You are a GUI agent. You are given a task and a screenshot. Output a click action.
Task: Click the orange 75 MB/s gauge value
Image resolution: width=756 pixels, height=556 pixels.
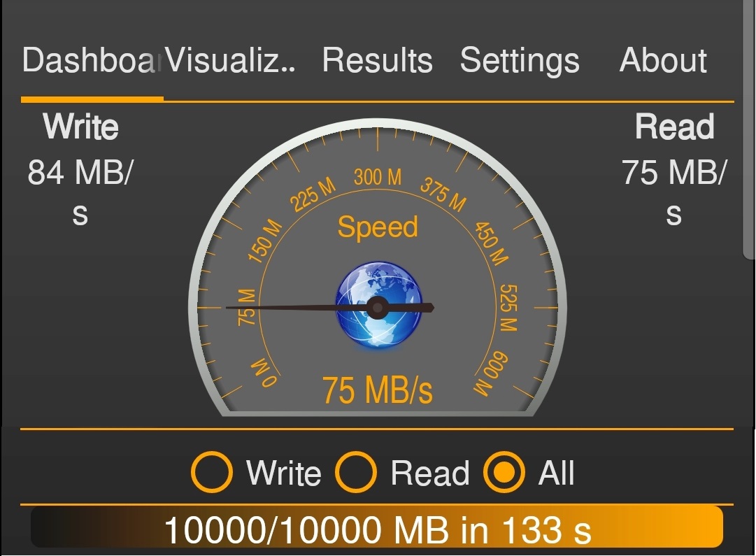coord(378,390)
